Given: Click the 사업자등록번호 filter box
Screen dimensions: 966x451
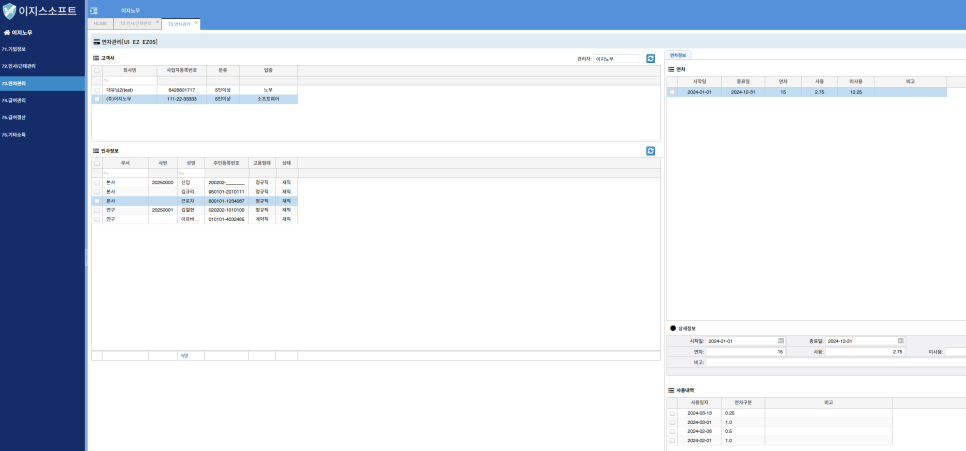Looking at the screenshot, I should (x=182, y=81).
